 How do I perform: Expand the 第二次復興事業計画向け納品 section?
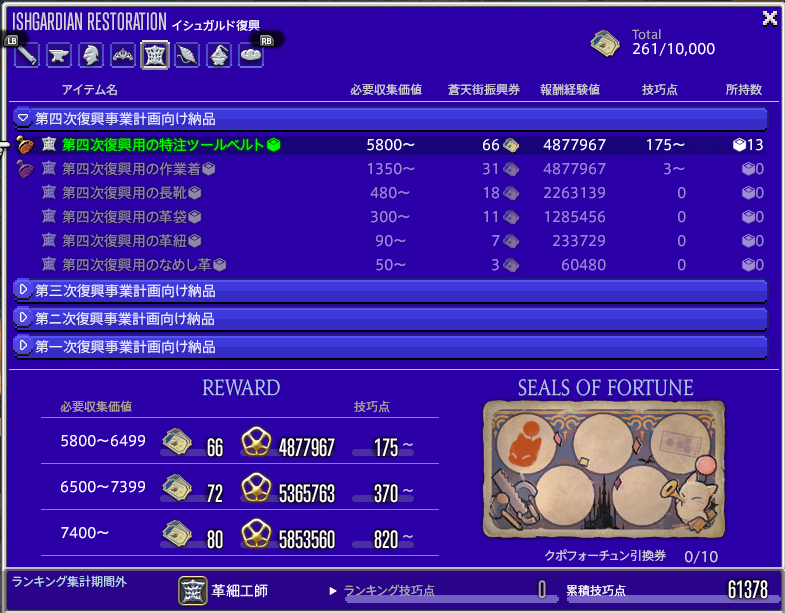(24, 318)
